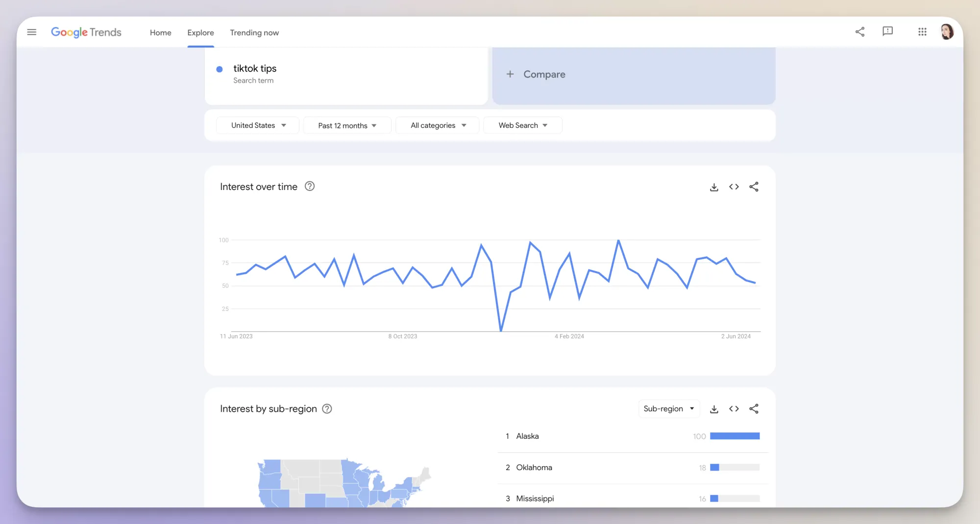Open Interest over time help icon

pos(310,186)
